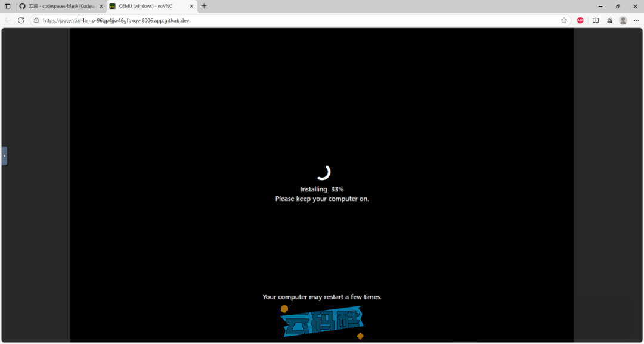This screenshot has height=344, width=644.
Task: View site information via lock icon
Action: pos(36,20)
